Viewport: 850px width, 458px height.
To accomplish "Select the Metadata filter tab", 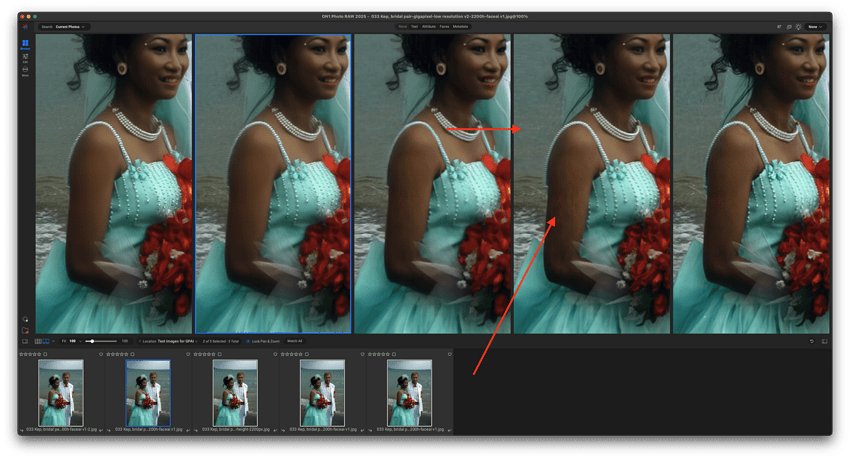I will coord(460,27).
